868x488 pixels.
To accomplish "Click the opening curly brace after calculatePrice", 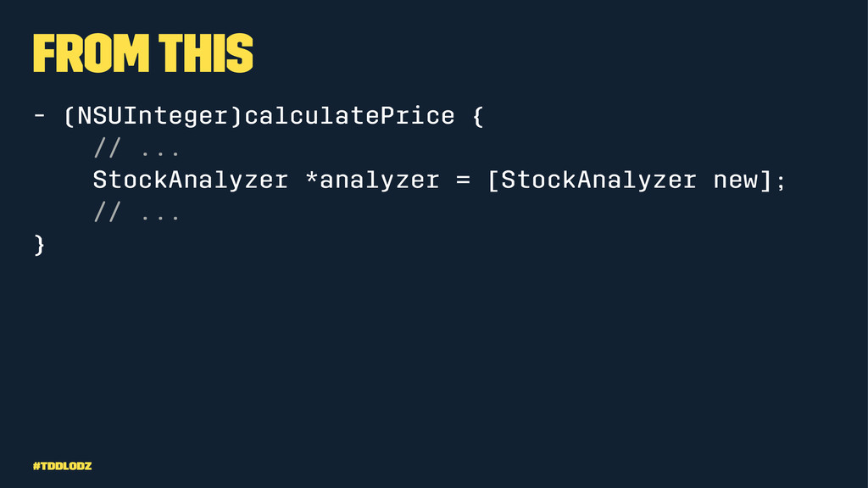I will (478, 117).
